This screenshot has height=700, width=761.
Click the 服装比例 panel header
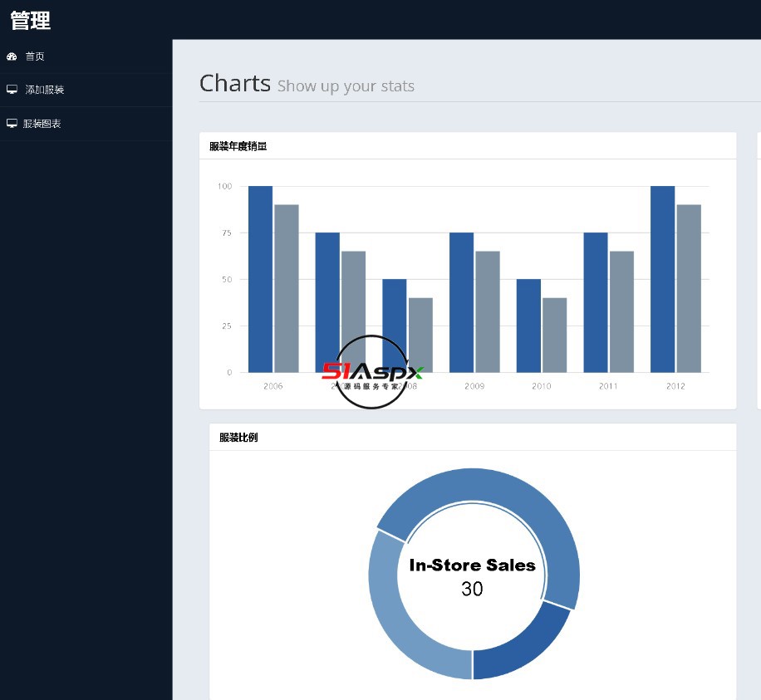(474, 437)
